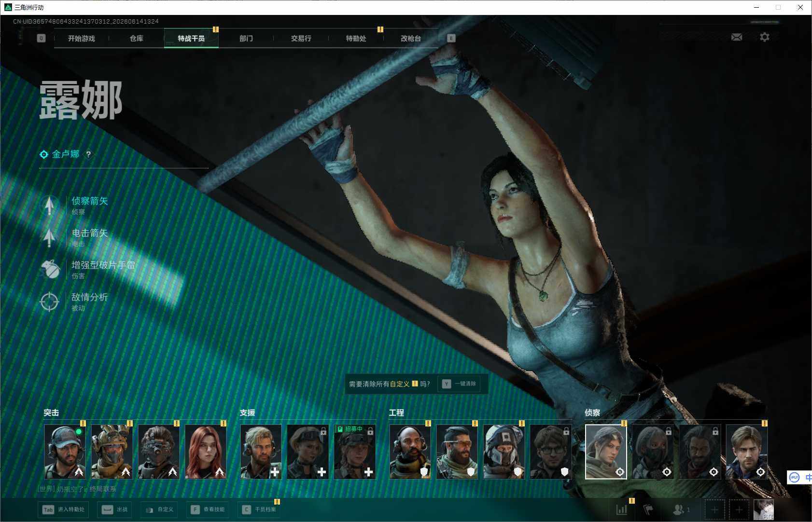
Task: Click the 工程 category heading
Action: [396, 413]
